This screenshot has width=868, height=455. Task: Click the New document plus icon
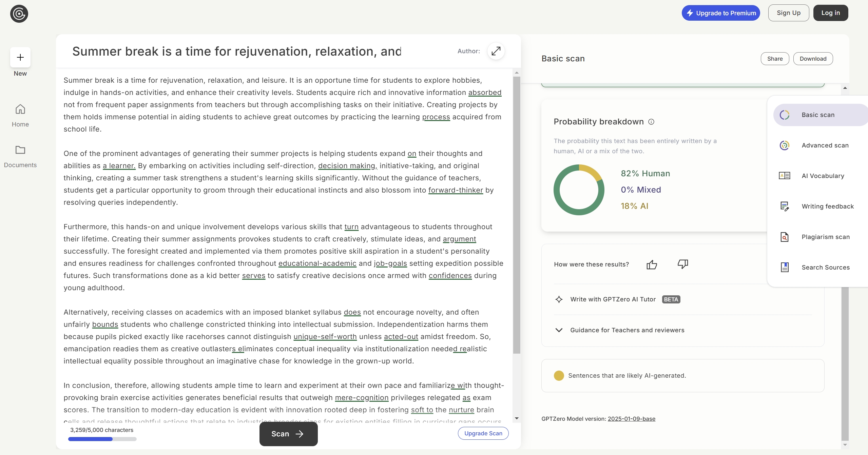20,57
